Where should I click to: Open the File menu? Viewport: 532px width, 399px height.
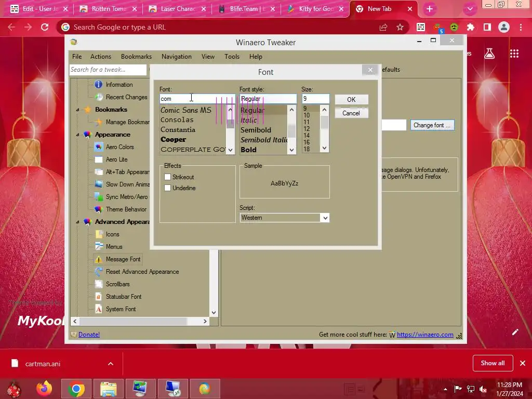click(77, 57)
